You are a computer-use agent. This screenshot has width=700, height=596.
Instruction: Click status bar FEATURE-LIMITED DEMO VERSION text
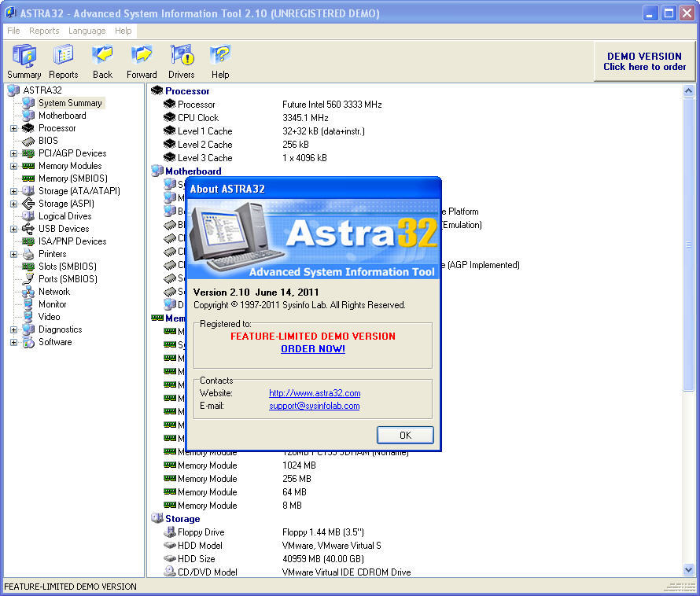71,587
